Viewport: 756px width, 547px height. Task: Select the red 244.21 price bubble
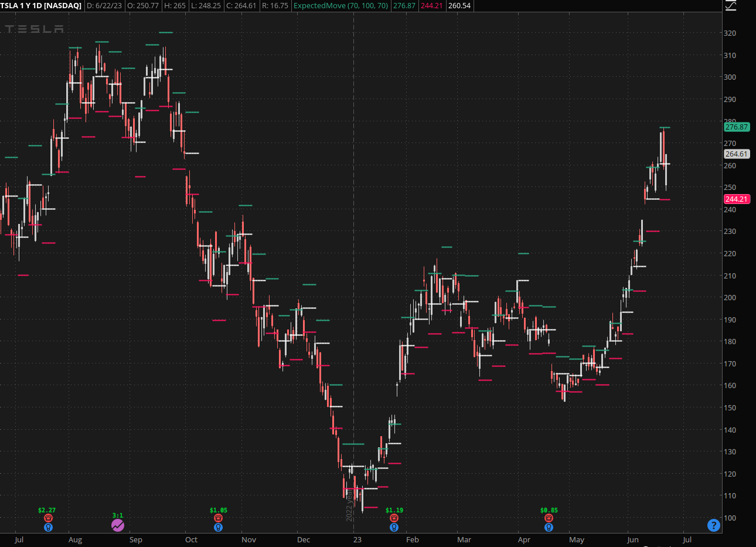pos(736,199)
